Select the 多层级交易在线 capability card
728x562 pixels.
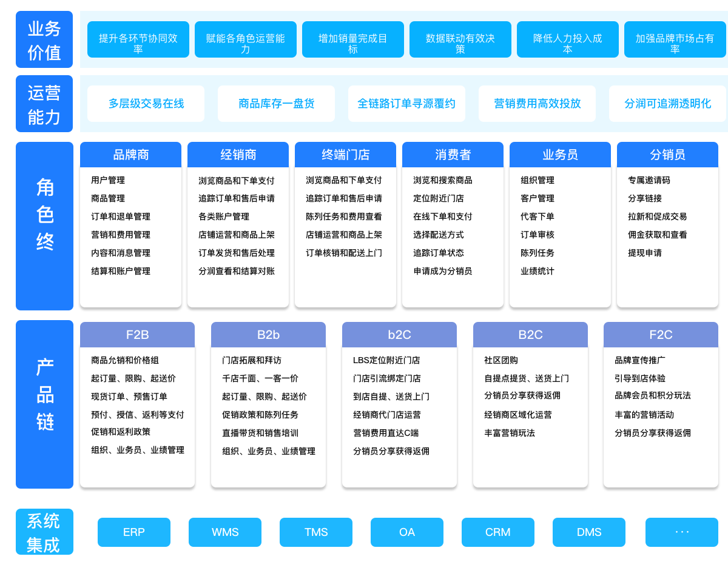(146, 104)
